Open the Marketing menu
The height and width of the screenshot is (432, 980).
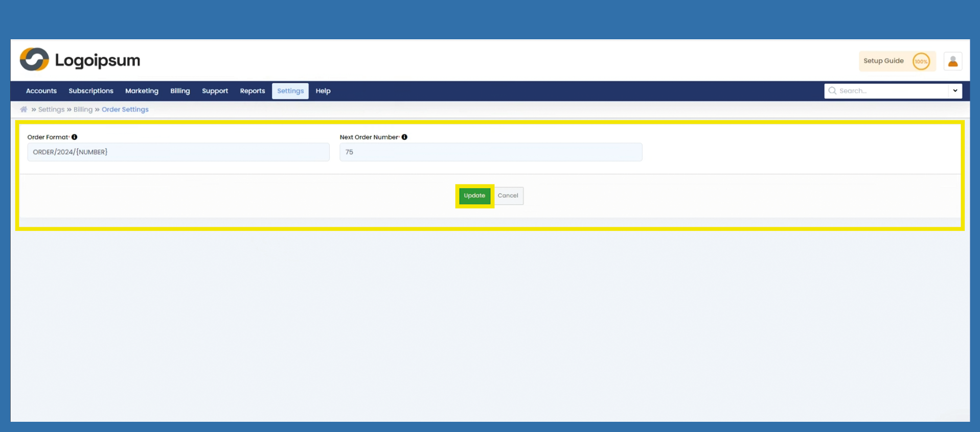pyautogui.click(x=142, y=91)
